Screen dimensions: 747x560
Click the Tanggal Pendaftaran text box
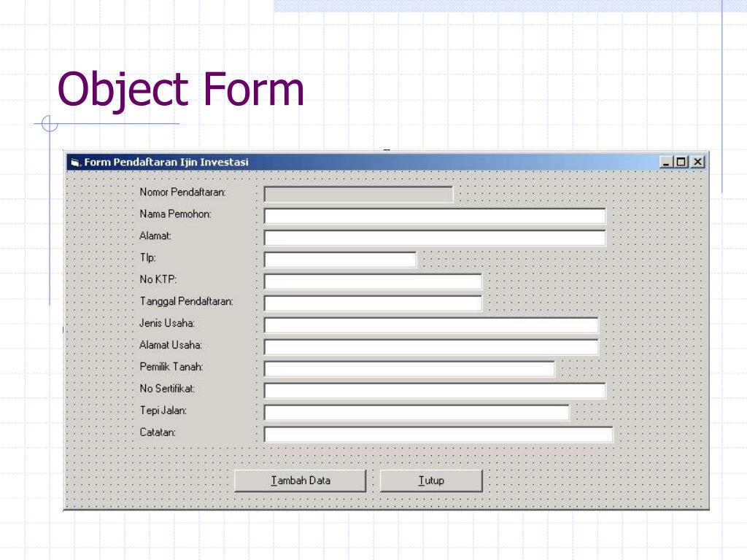click(x=373, y=303)
